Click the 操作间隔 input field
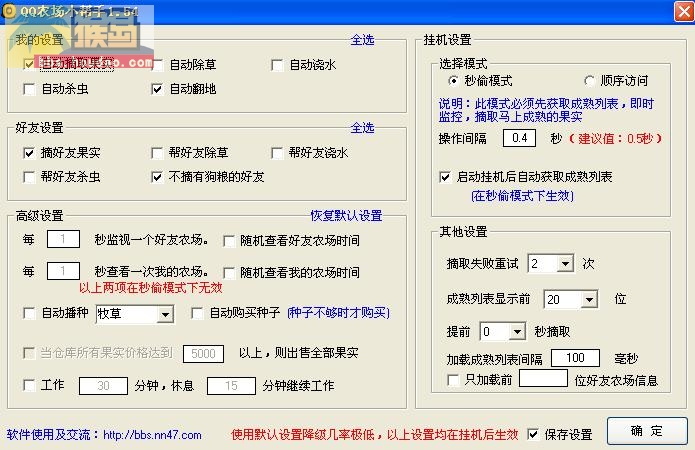 point(519,138)
